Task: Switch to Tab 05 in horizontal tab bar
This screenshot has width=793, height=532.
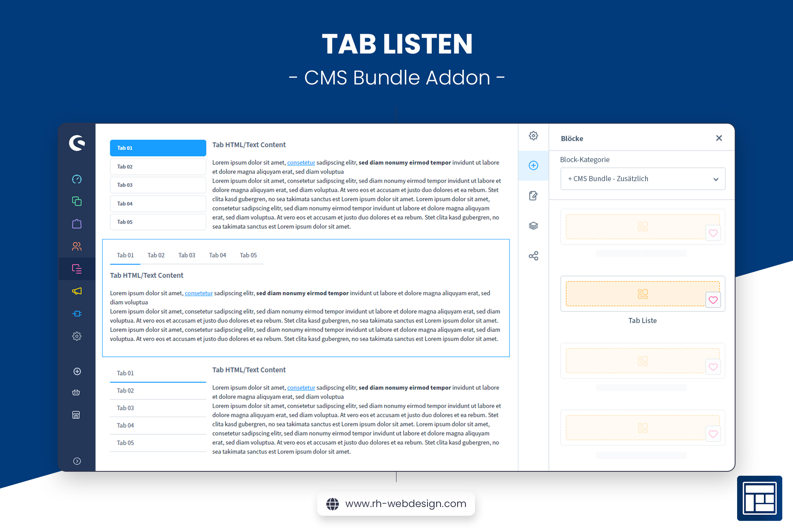Action: [x=248, y=255]
